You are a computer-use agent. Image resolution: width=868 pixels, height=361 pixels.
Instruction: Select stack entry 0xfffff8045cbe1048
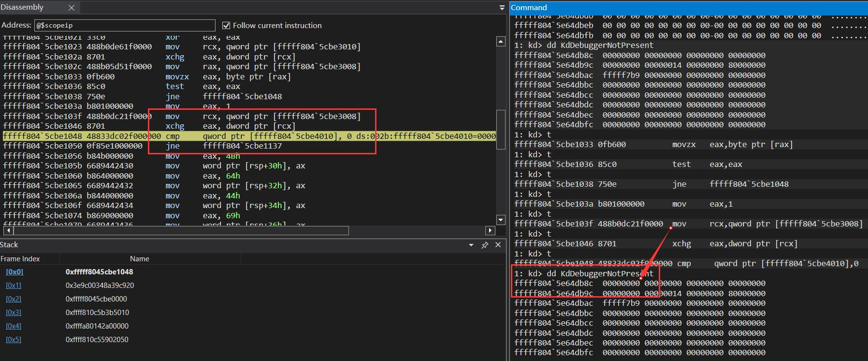(100, 272)
